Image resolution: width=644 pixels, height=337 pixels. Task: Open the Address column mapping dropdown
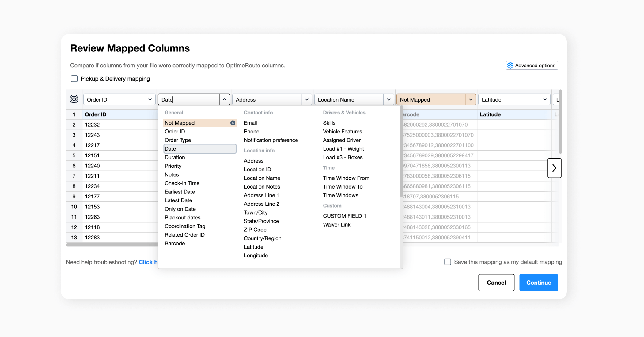[x=307, y=99]
